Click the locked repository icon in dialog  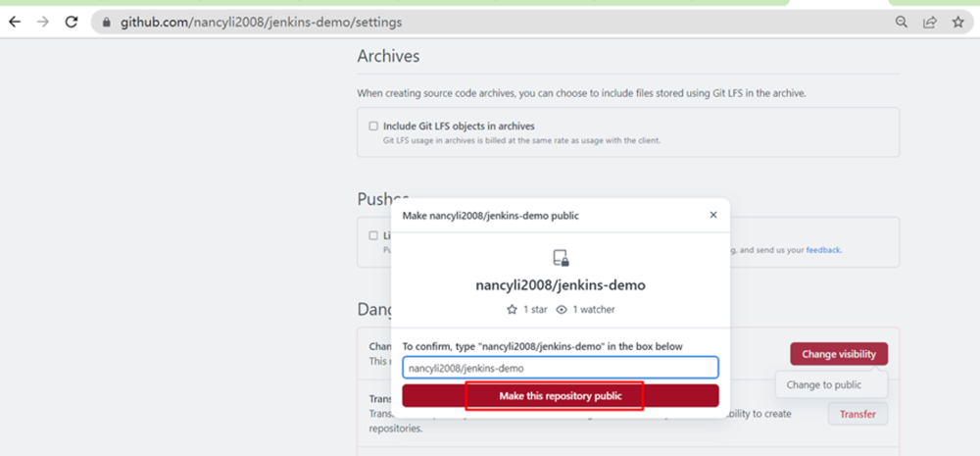[561, 257]
